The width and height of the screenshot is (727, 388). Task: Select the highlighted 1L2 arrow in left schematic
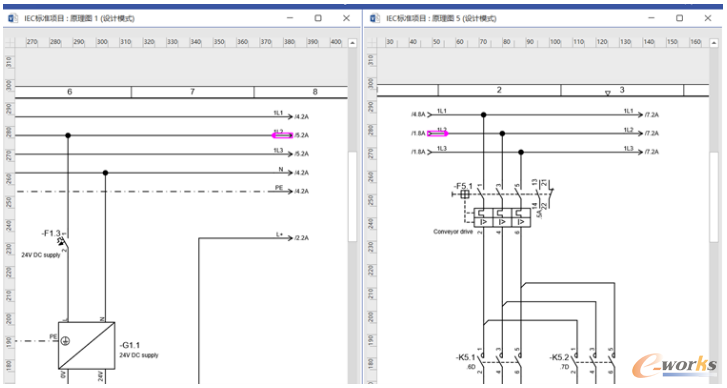point(282,135)
